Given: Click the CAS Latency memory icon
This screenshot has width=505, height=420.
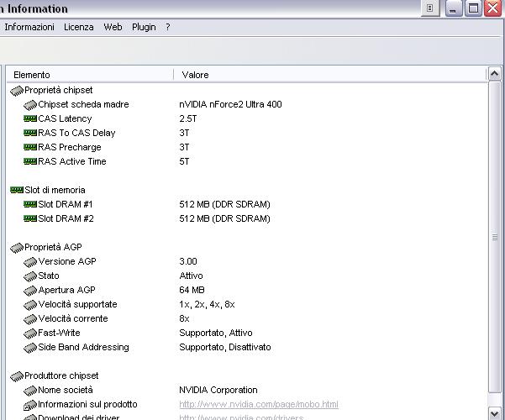Looking at the screenshot, I should pyautogui.click(x=30, y=118).
